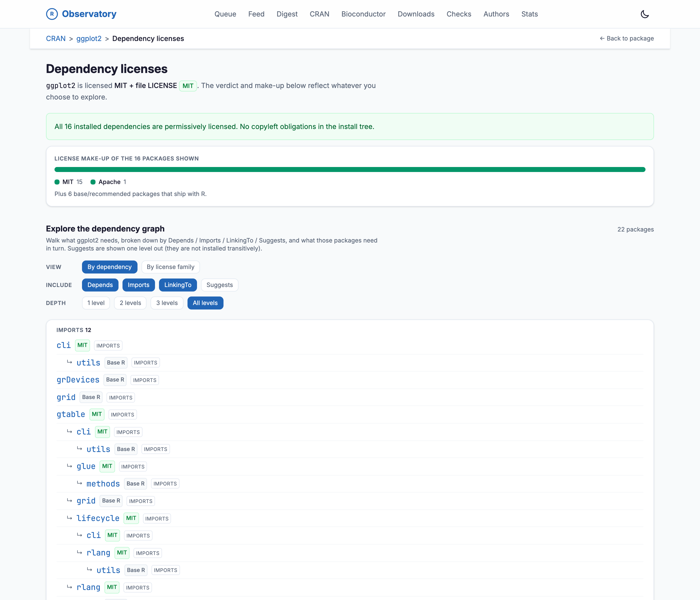
Task: Click the ggplot2 breadcrumb link
Action: click(x=89, y=38)
